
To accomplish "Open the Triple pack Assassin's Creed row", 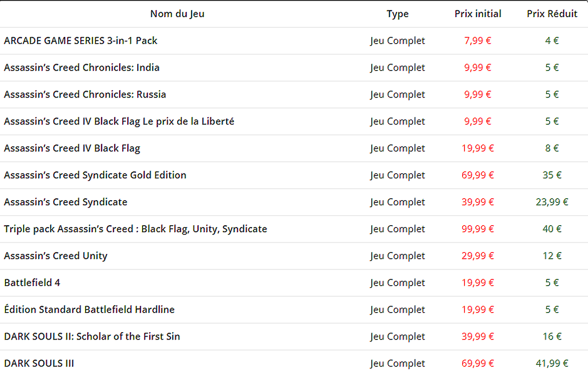I will pos(135,229).
